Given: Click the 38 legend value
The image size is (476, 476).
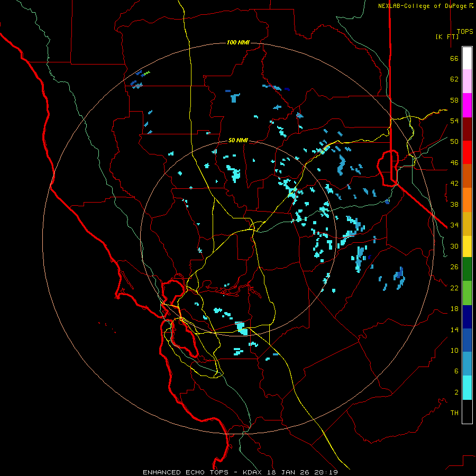Looking at the screenshot, I should [x=454, y=204].
